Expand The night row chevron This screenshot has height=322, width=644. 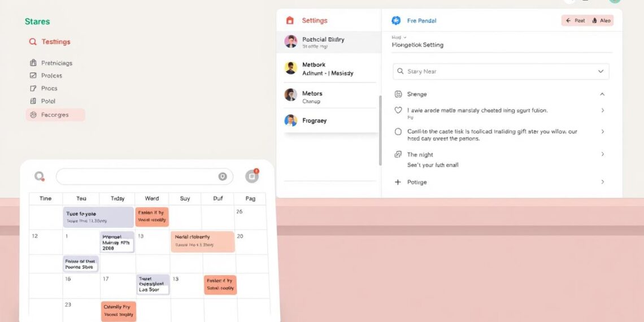602,154
